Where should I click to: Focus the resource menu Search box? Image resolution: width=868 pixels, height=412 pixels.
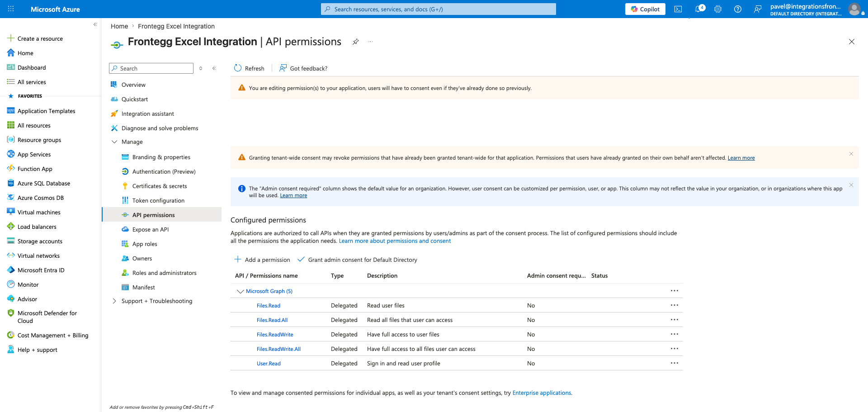[151, 68]
